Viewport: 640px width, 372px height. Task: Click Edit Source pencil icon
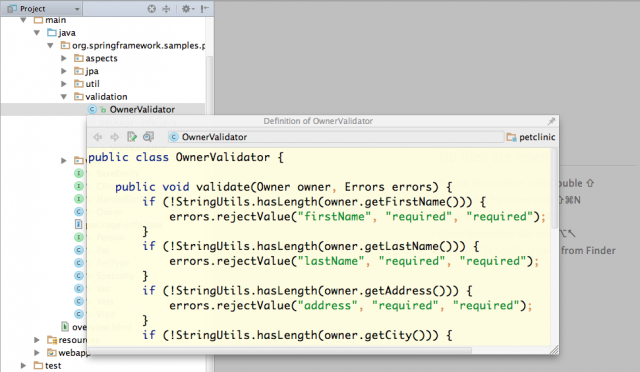131,137
